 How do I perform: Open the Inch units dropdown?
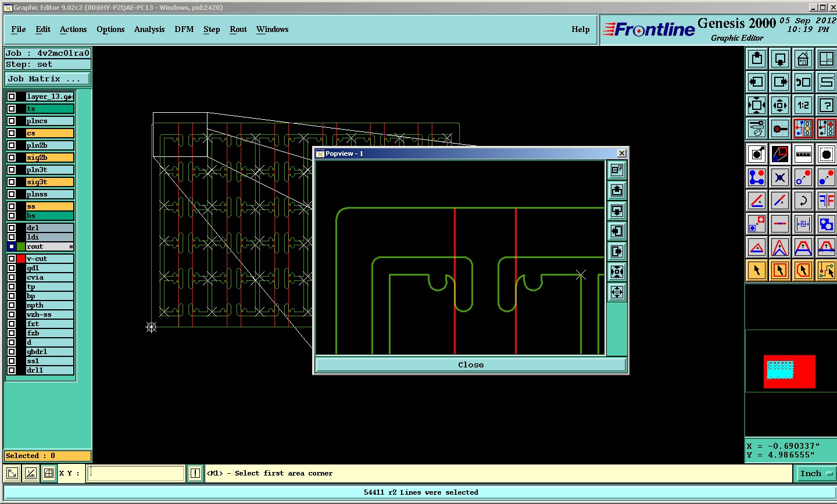click(815, 474)
